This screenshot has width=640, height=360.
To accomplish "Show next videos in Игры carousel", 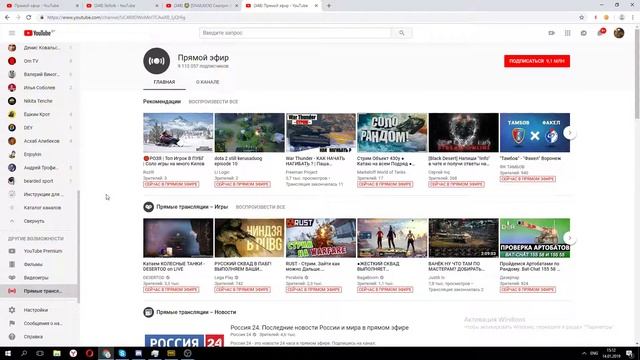I will pyautogui.click(x=570, y=238).
